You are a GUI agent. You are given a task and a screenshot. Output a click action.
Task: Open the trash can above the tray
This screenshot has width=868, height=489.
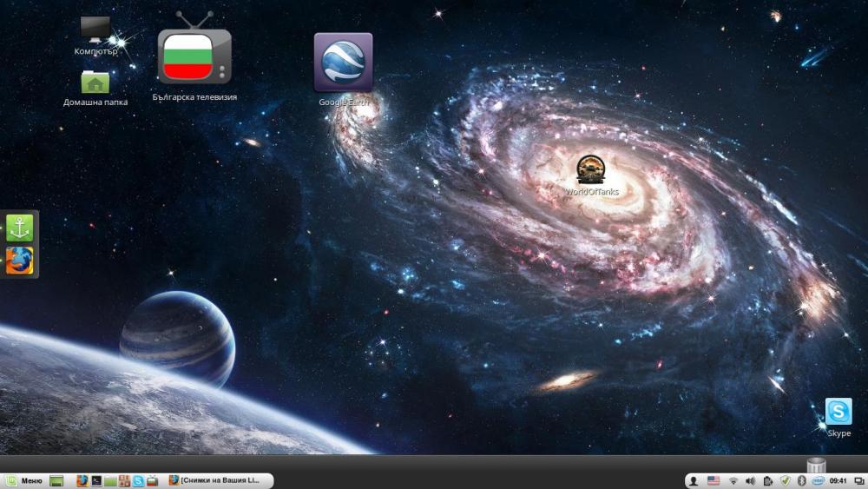coord(816,466)
